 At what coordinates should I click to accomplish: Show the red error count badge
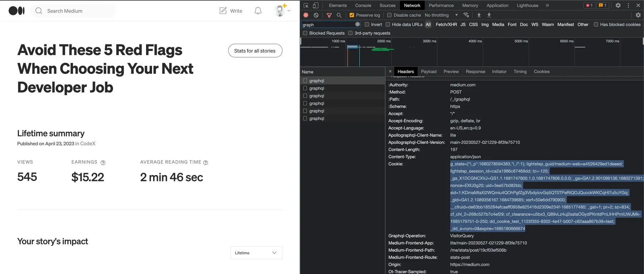589,5
